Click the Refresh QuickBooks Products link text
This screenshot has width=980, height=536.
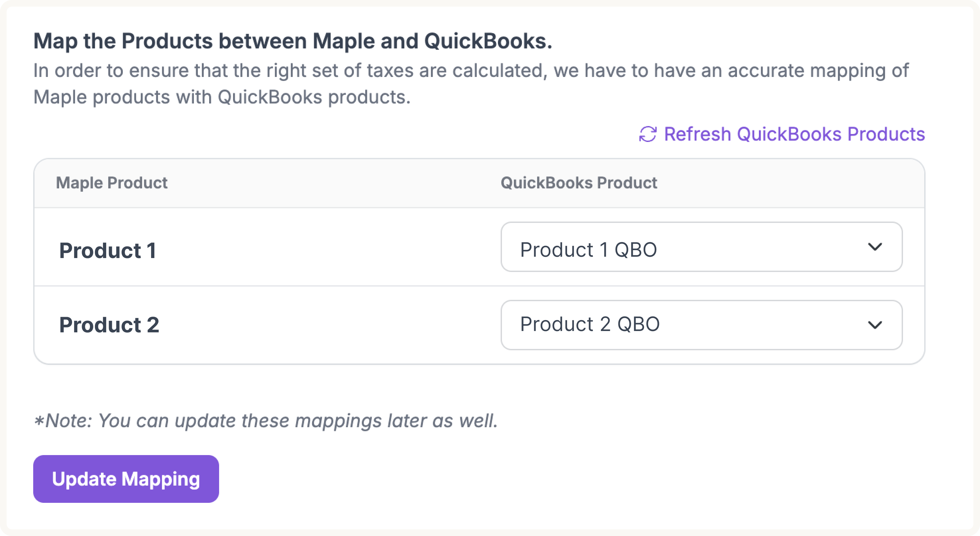coord(794,134)
